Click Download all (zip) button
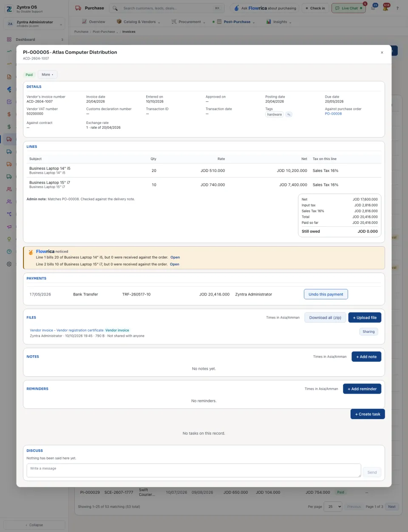The image size is (408, 532). (x=325, y=318)
